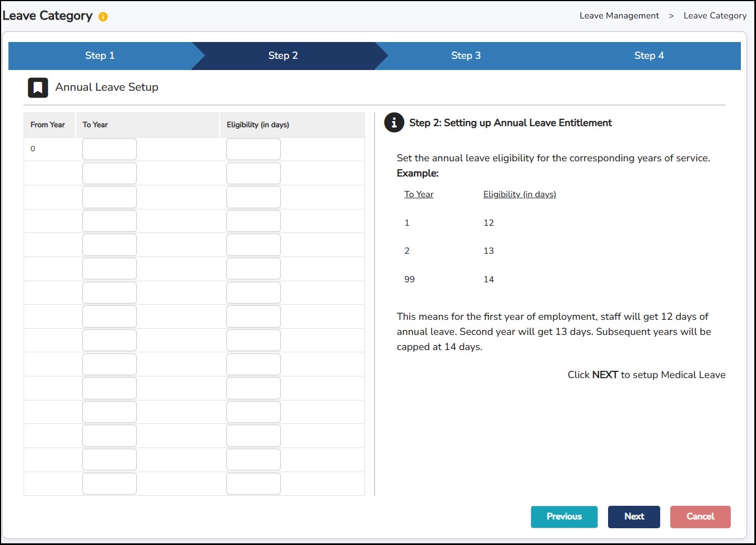Image resolution: width=756 pixels, height=545 pixels.
Task: Open Leave Management breadcrumb link
Action: [619, 16]
